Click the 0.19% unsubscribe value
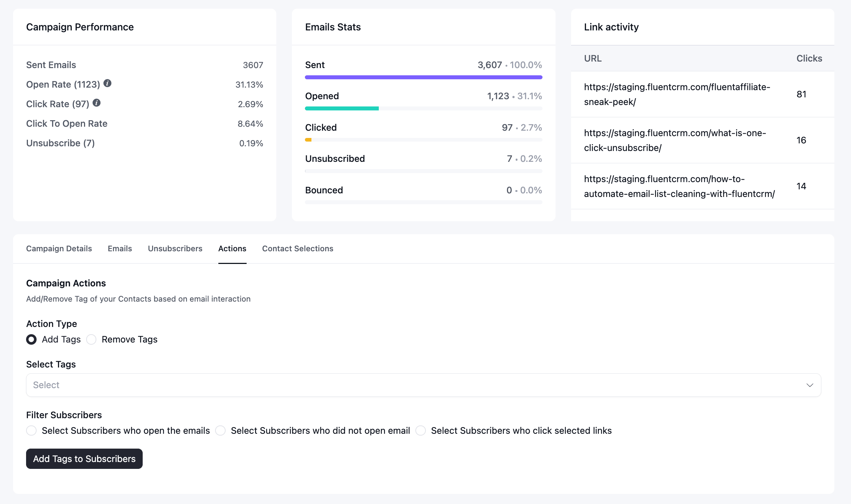 click(x=251, y=143)
